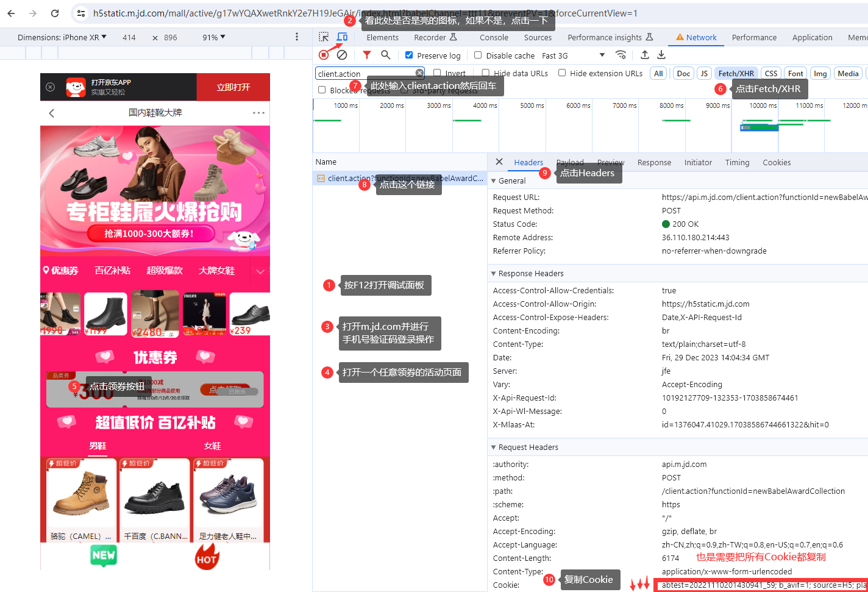Open the Initiator tab of request details

698,162
